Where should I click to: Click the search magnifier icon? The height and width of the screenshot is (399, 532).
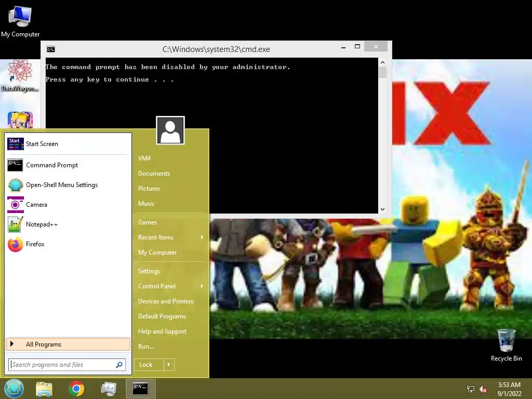point(119,365)
